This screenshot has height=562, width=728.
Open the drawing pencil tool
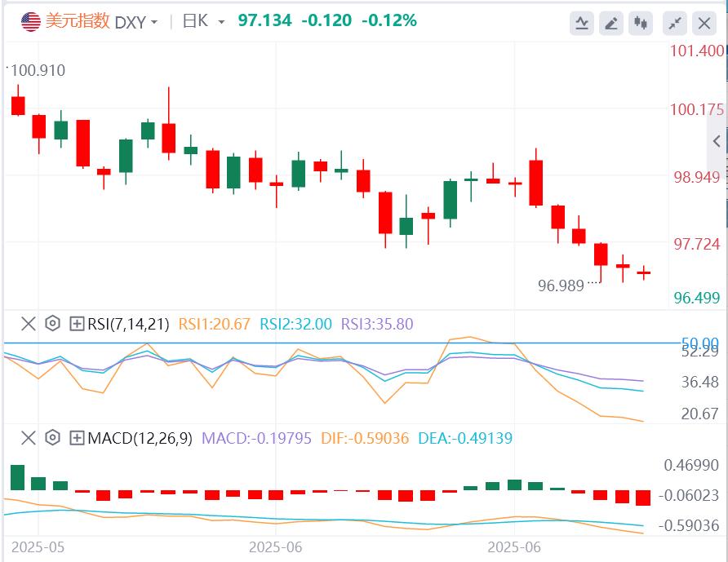(x=611, y=24)
